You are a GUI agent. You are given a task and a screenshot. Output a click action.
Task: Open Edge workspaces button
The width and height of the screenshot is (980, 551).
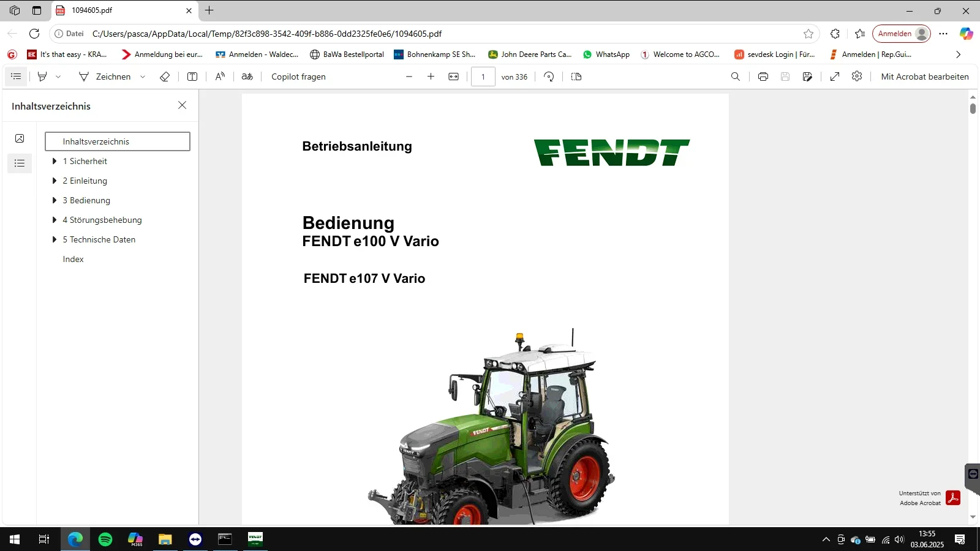(x=15, y=10)
